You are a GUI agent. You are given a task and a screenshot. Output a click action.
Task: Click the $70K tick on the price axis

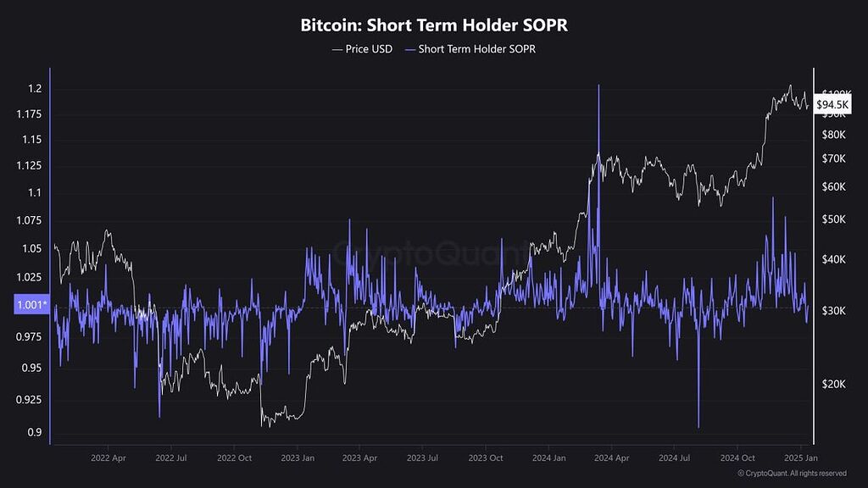834,158
